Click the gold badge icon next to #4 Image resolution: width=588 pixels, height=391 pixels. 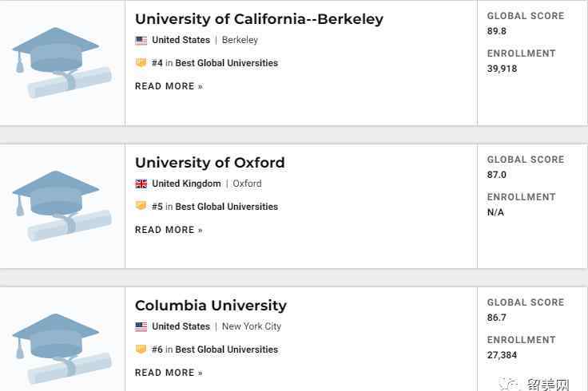point(141,62)
